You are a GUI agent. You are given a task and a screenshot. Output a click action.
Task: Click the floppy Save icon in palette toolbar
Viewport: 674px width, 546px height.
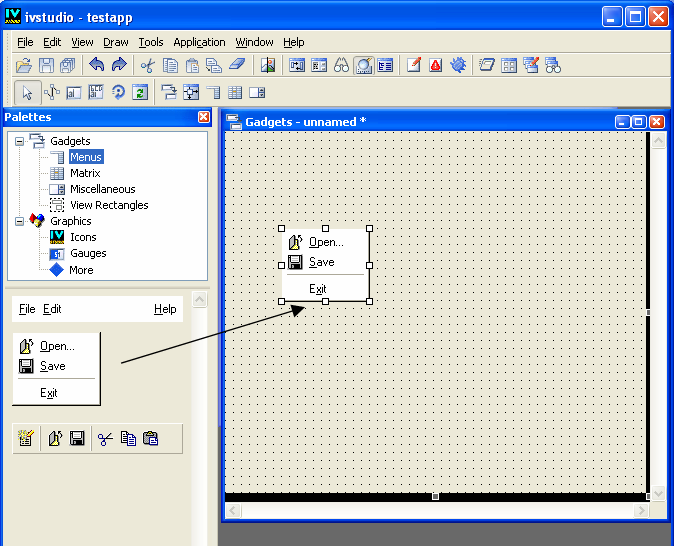77,438
